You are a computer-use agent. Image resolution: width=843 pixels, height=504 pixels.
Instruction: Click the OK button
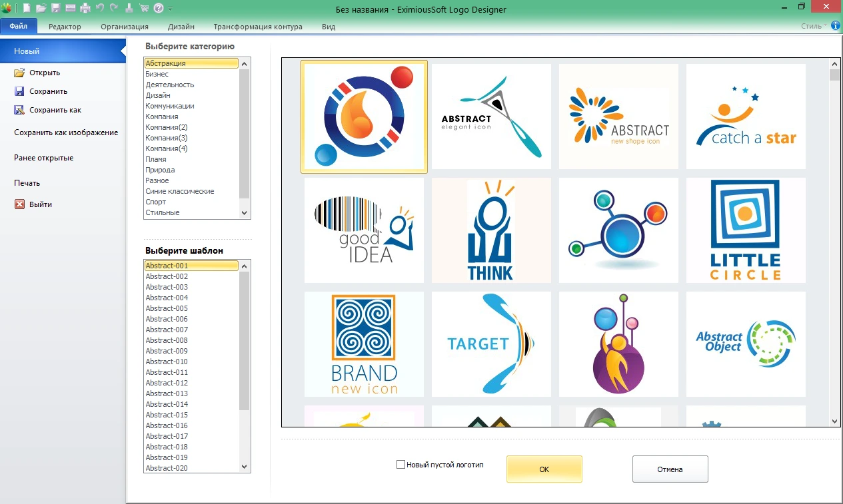544,469
